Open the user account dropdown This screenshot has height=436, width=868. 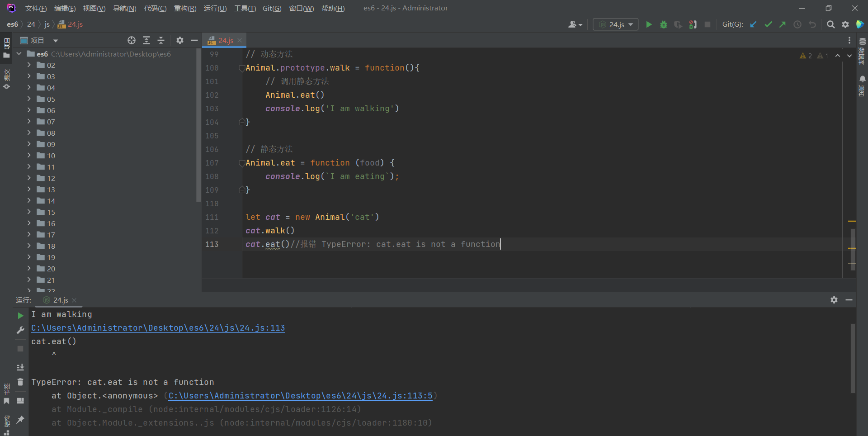(x=575, y=24)
